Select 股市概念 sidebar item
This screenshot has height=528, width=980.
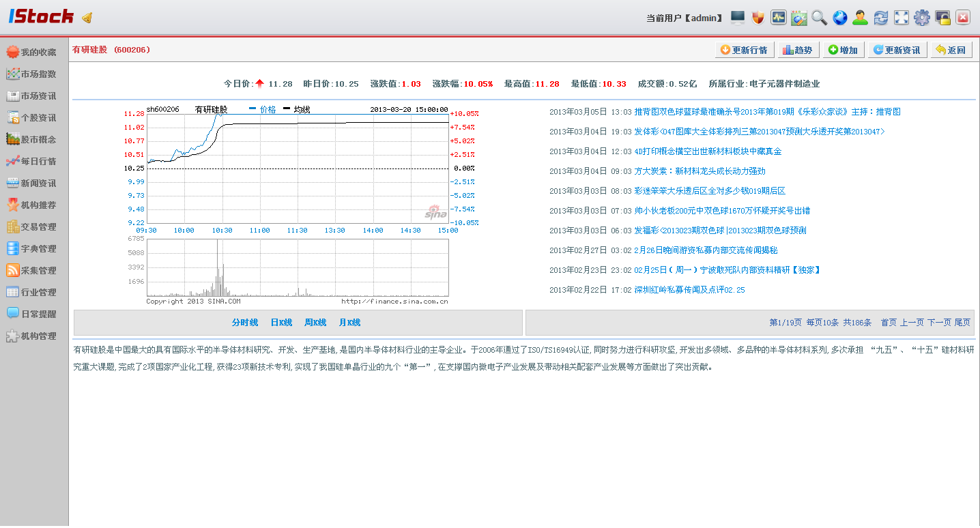(x=31, y=139)
